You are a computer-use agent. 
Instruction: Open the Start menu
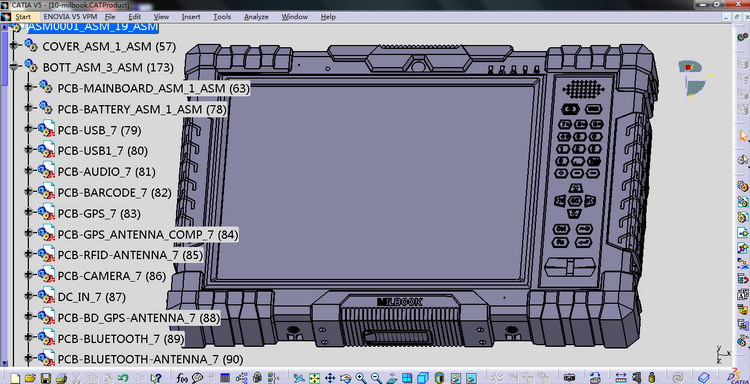click(22, 17)
